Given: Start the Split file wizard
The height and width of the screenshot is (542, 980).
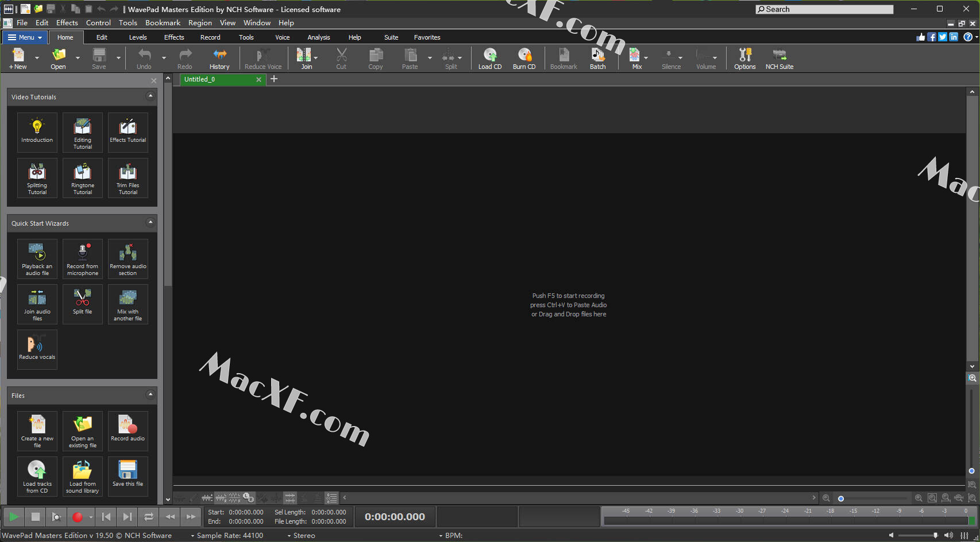Looking at the screenshot, I should 83,304.
